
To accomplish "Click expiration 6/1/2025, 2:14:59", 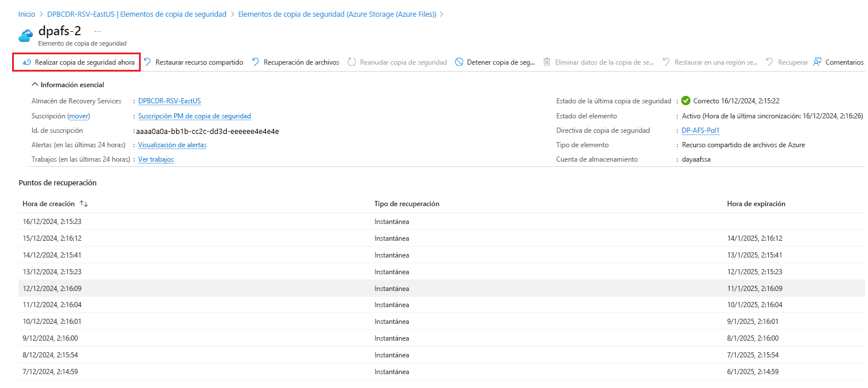I will click(753, 371).
